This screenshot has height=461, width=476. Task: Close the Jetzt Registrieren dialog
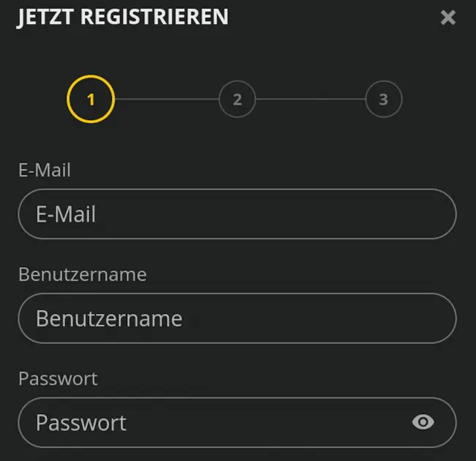coord(448,18)
